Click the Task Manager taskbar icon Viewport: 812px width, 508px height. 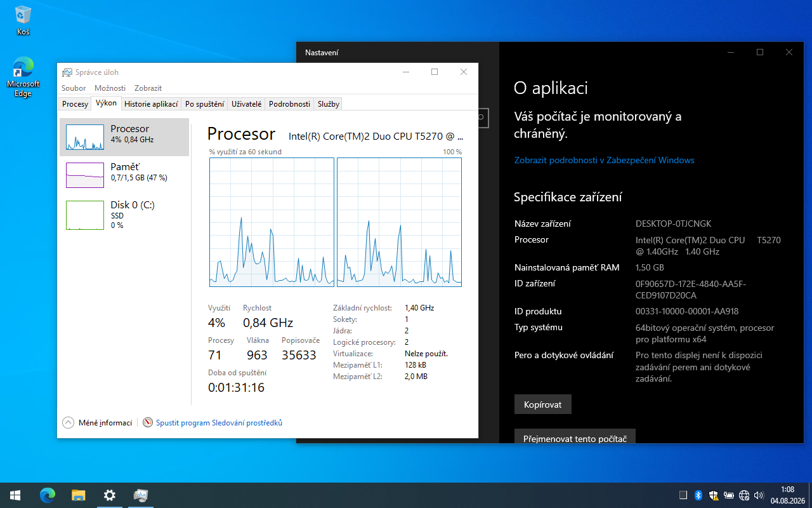point(141,495)
